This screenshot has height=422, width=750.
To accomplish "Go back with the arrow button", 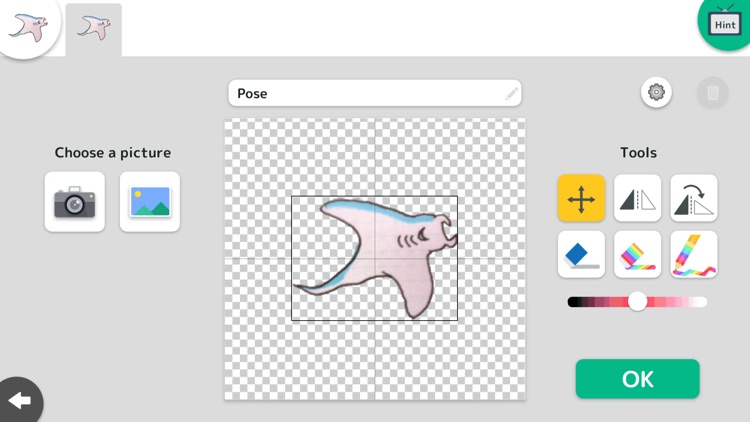I will [x=20, y=400].
